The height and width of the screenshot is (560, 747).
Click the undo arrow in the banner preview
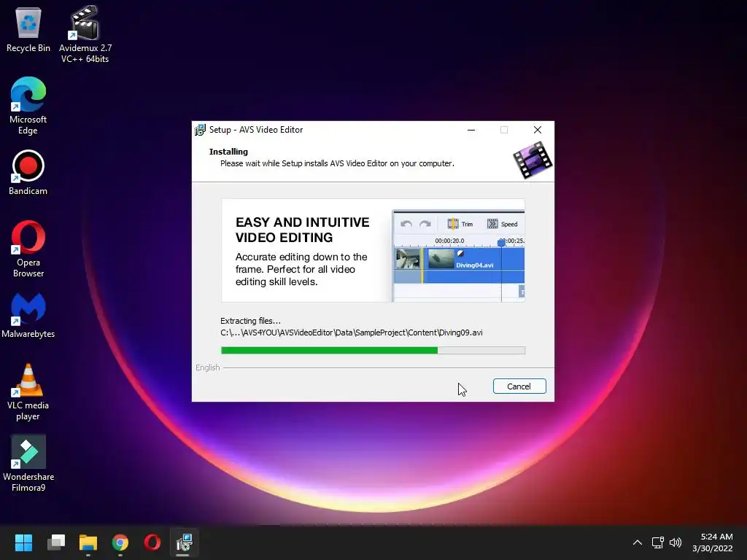(x=406, y=224)
